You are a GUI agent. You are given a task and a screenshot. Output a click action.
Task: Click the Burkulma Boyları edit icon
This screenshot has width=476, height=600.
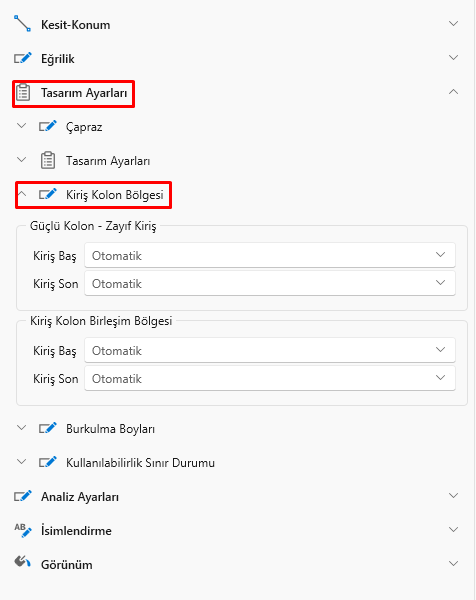(x=48, y=429)
